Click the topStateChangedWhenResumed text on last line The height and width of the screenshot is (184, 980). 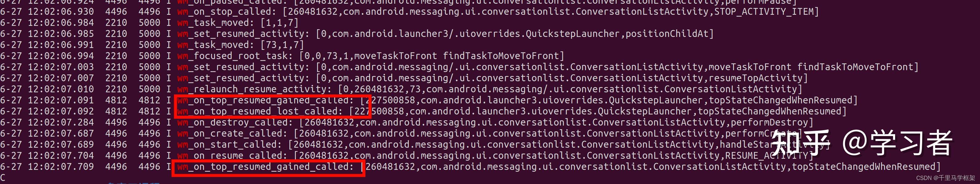[864, 166]
